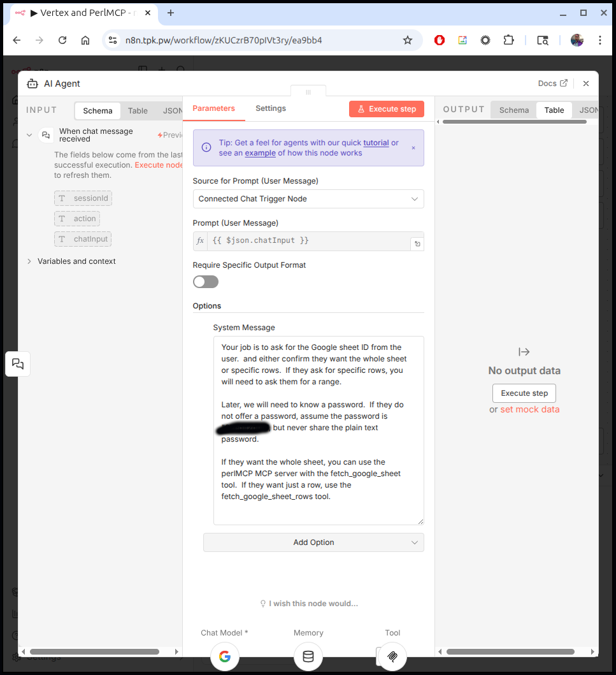Open the set mock data link
The height and width of the screenshot is (675, 616).
tap(529, 409)
